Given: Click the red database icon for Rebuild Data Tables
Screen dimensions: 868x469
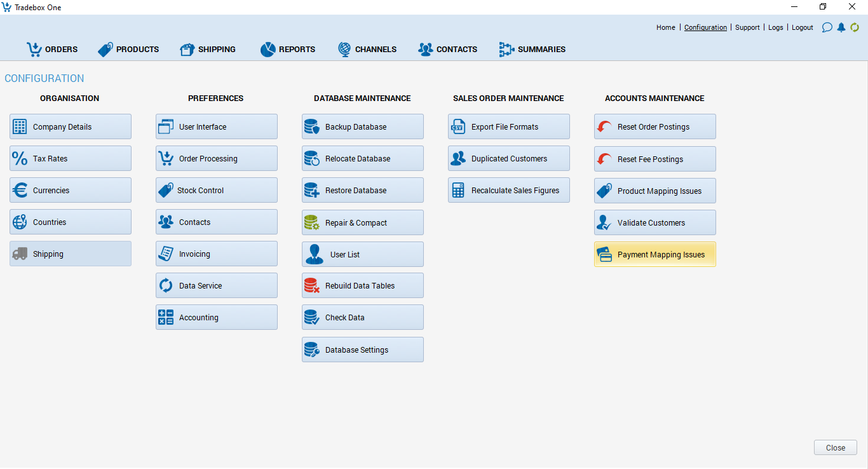Looking at the screenshot, I should point(312,285).
